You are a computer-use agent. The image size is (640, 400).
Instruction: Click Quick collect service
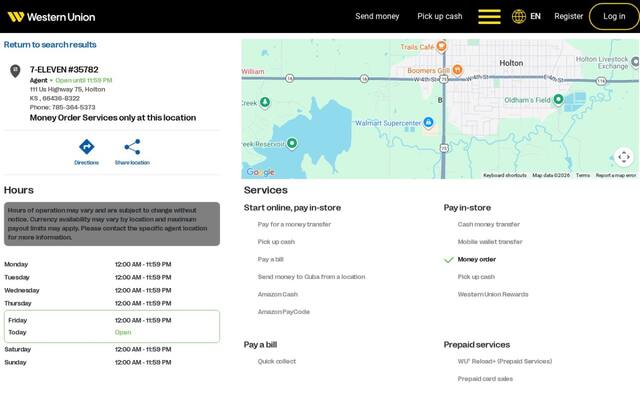[x=277, y=361]
